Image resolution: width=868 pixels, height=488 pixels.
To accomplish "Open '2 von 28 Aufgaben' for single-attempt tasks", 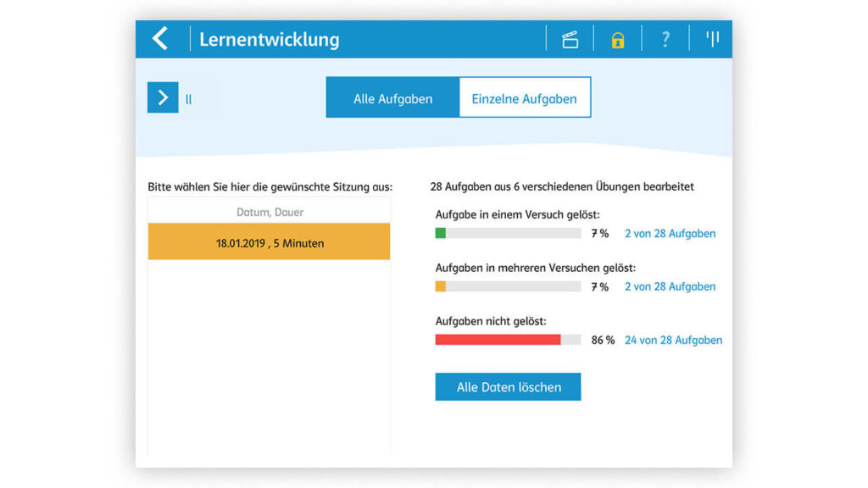I will tap(670, 234).
